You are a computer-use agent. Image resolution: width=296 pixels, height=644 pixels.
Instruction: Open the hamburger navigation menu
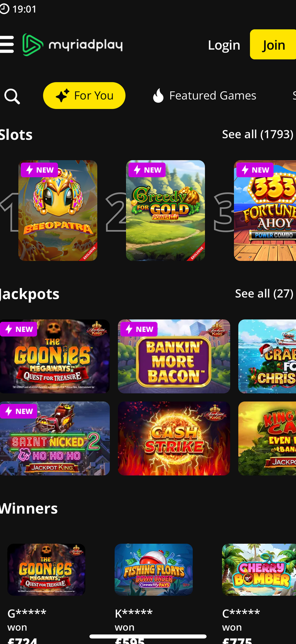point(7,45)
